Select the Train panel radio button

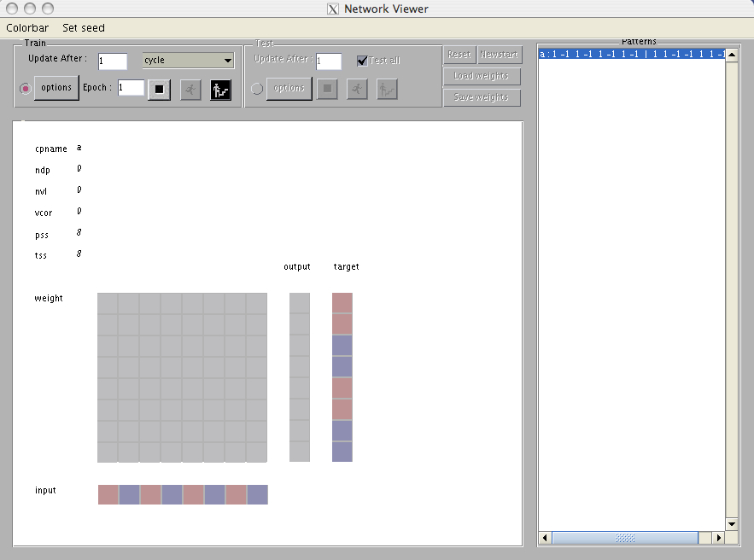point(25,89)
